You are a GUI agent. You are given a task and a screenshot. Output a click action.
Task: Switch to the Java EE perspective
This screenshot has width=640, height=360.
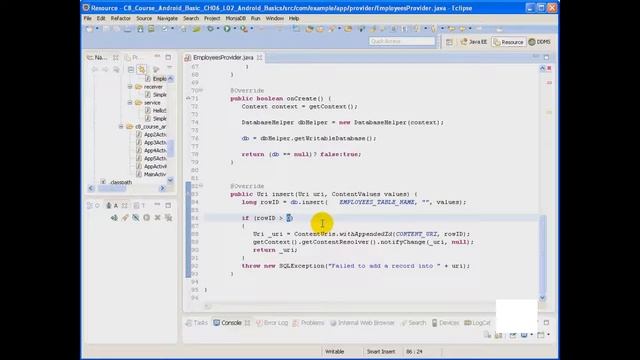pyautogui.click(x=473, y=42)
